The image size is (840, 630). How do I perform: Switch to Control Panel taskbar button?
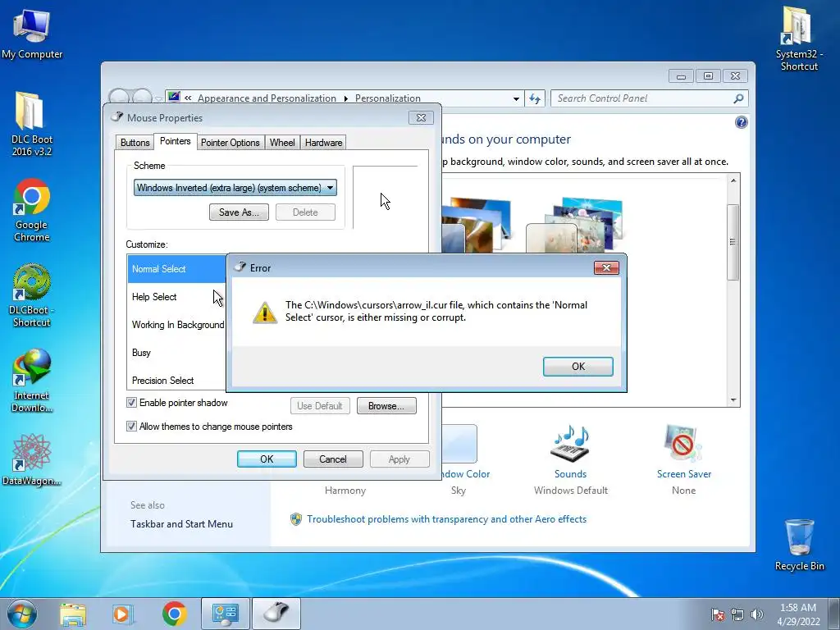225,614
